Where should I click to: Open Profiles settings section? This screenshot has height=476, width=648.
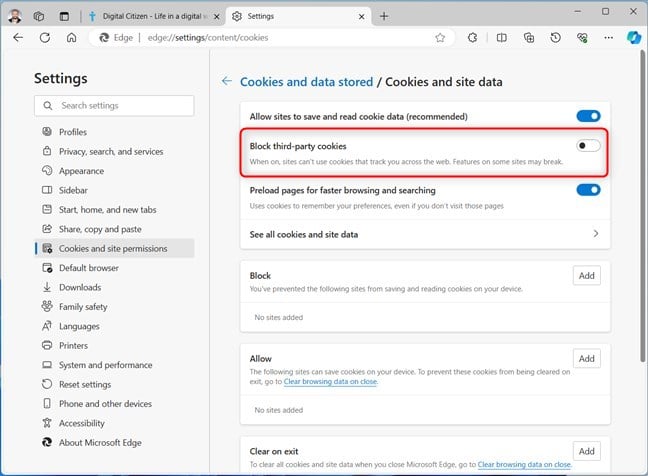coord(114,132)
